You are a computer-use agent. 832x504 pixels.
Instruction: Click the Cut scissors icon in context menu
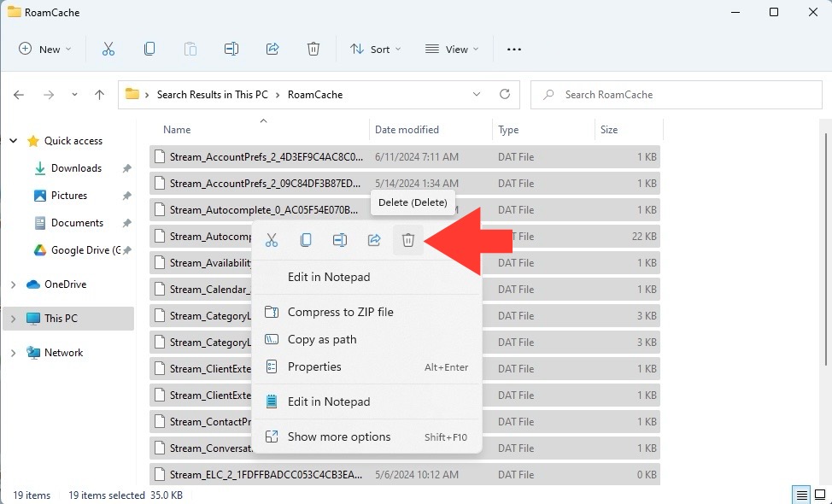tap(272, 240)
